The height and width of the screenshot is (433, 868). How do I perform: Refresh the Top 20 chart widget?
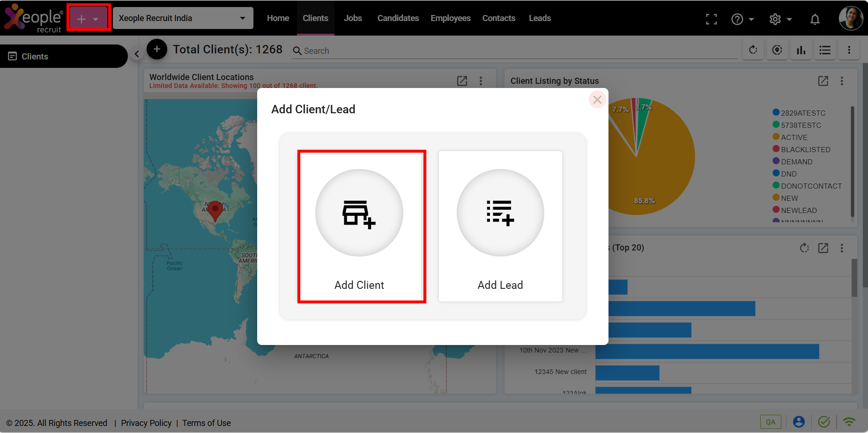804,248
